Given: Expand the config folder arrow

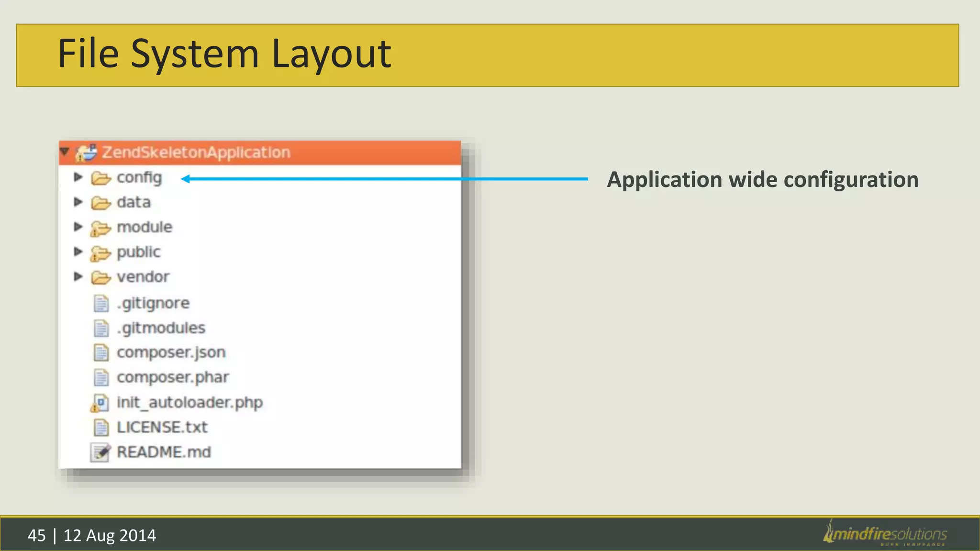Looking at the screenshot, I should (x=78, y=177).
